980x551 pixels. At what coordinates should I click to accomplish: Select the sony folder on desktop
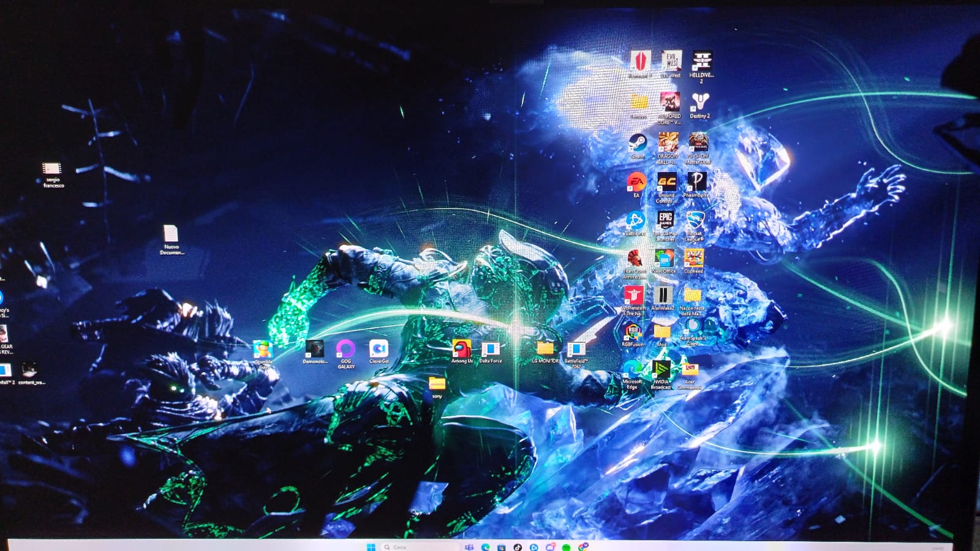point(437,384)
